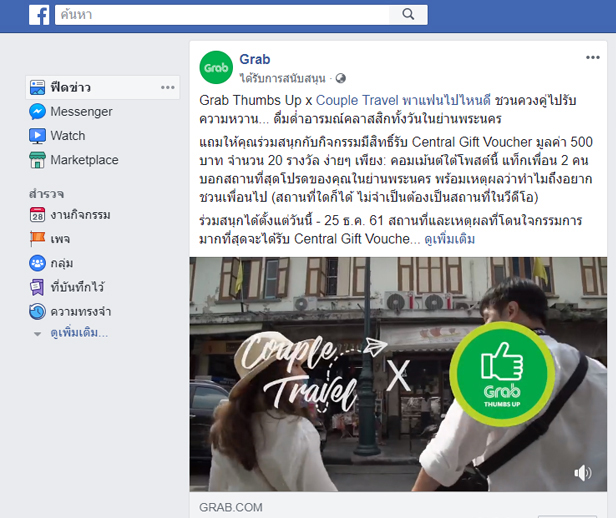Open the groups item in sidebar

51,263
